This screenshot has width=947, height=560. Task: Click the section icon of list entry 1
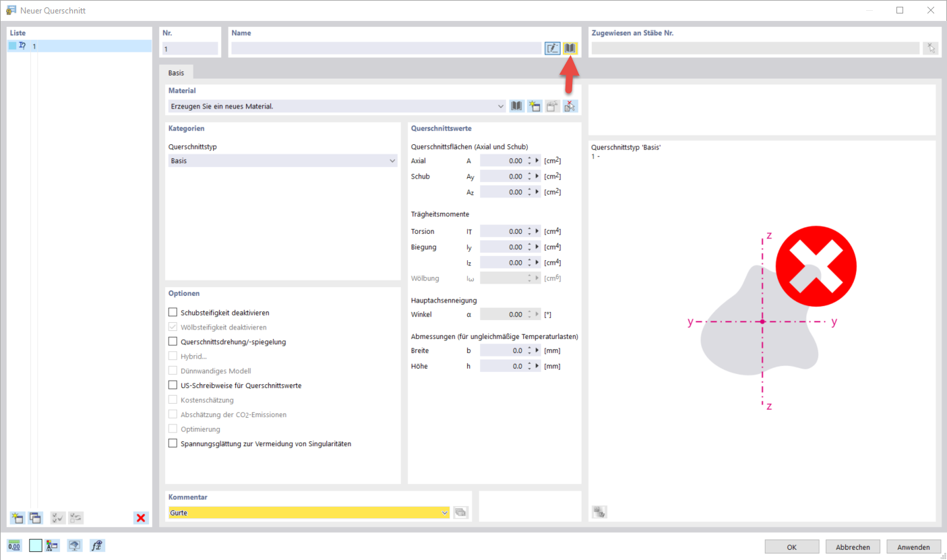point(22,46)
